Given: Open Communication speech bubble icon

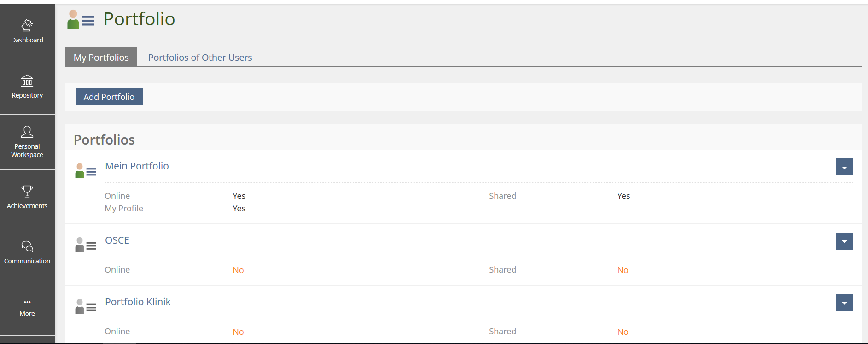Looking at the screenshot, I should pyautogui.click(x=27, y=246).
